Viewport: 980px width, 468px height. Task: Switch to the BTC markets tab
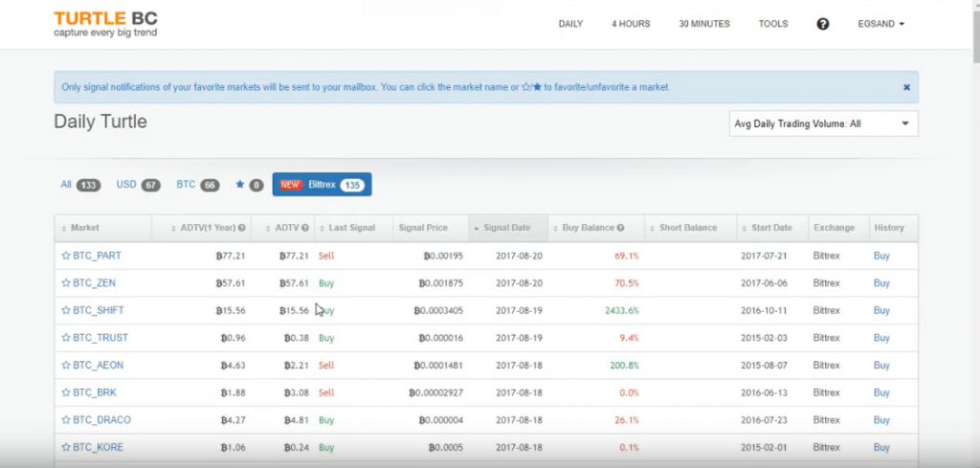pyautogui.click(x=197, y=185)
